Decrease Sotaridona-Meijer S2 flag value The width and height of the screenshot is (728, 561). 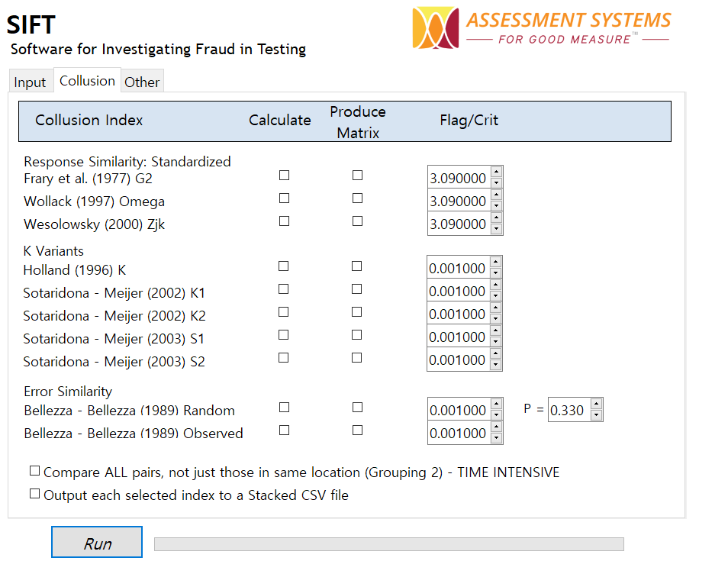[496, 365]
